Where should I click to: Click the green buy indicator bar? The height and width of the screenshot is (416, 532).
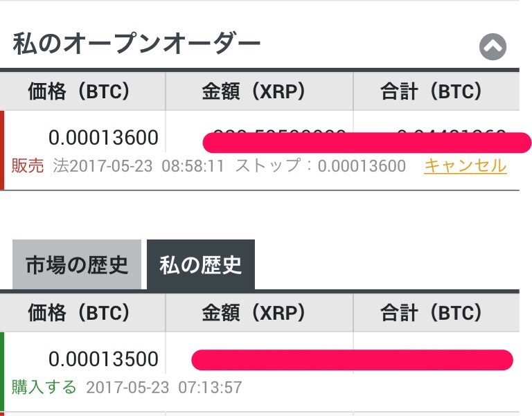(x=2, y=372)
